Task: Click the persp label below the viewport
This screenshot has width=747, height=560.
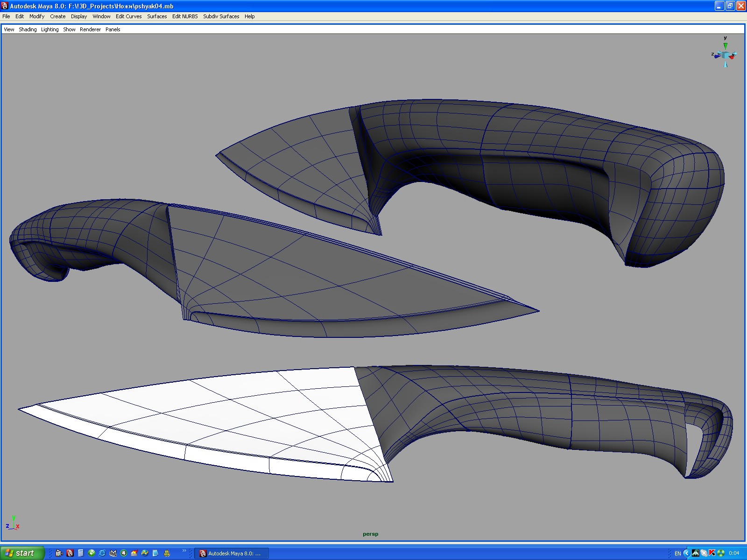Action: (371, 533)
